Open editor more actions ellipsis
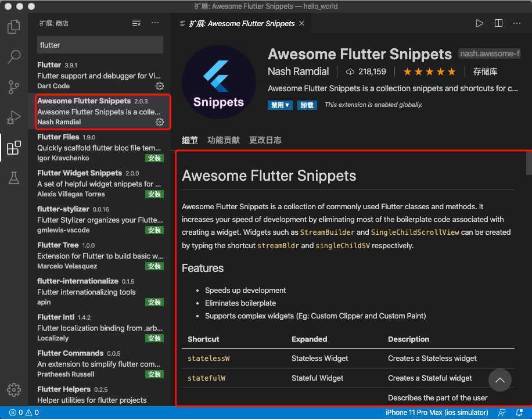This screenshot has width=532, height=419. pyautogui.click(x=517, y=23)
